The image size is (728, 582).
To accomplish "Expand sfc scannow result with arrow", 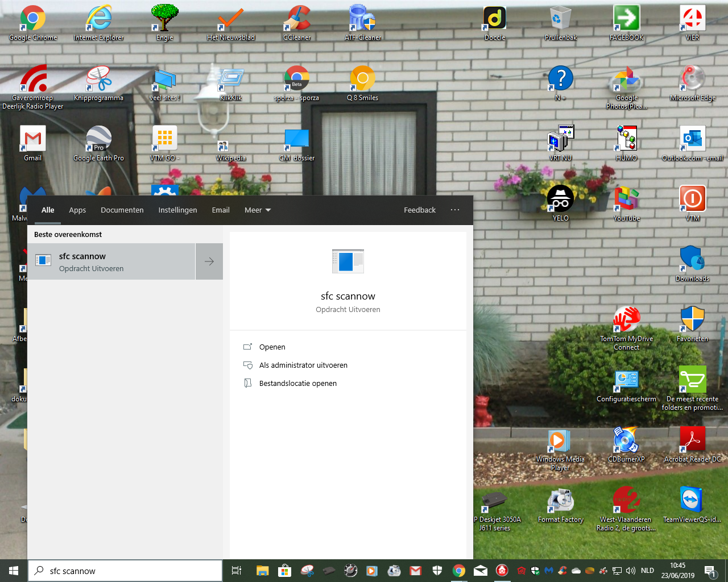I will coord(209,261).
